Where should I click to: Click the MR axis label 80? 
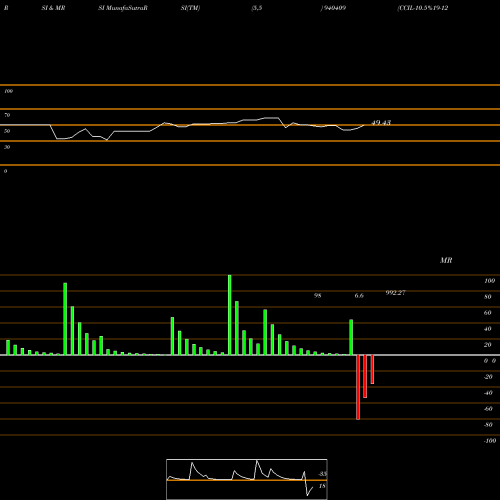[x=488, y=297]
